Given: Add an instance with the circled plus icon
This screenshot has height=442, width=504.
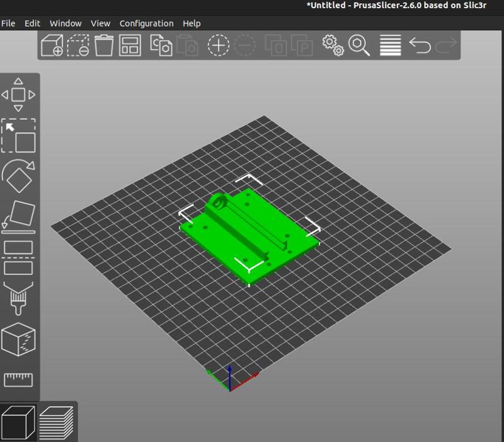Looking at the screenshot, I should [x=219, y=45].
